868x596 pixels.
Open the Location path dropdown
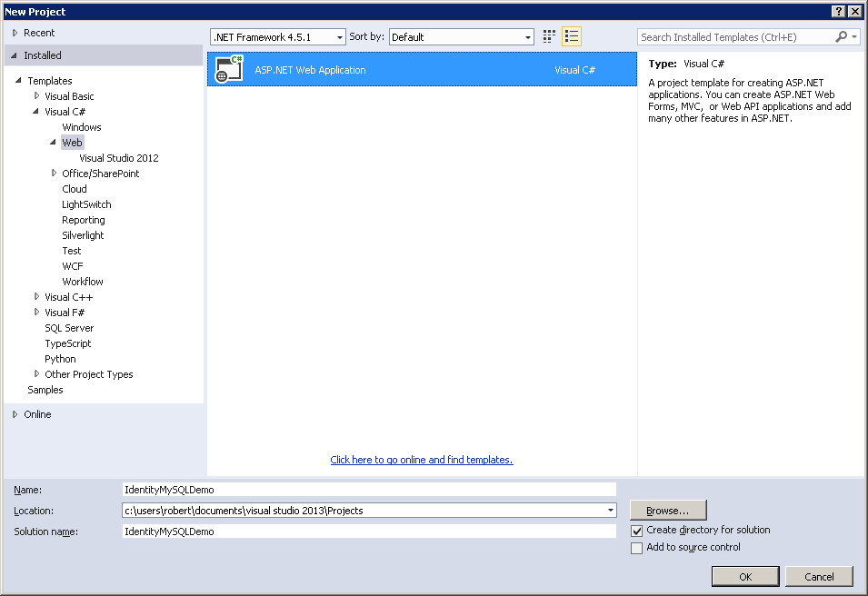611,510
